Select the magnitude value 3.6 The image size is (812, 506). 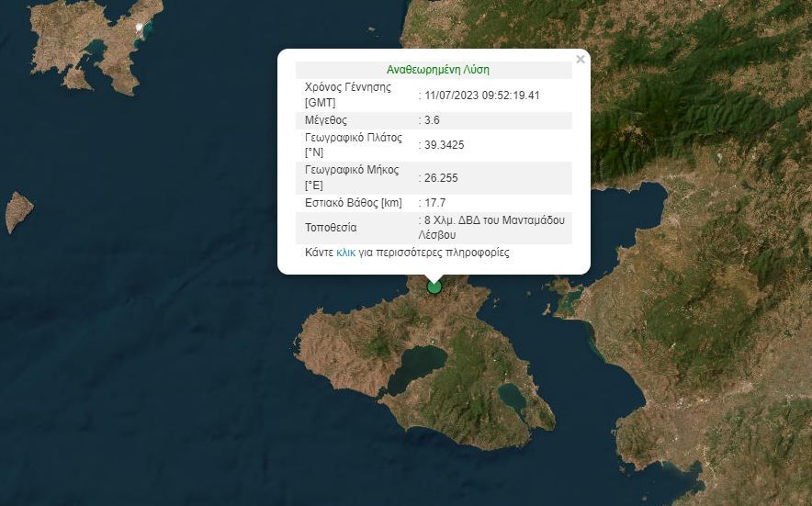[x=432, y=120]
